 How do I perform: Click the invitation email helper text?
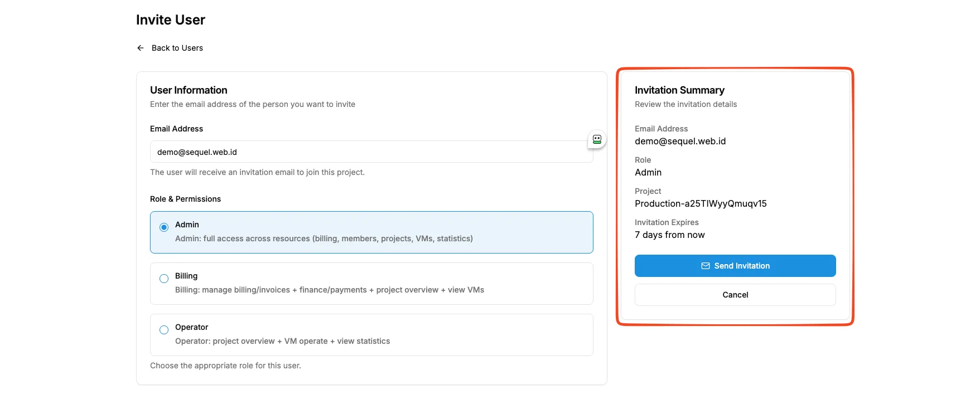pyautogui.click(x=257, y=172)
